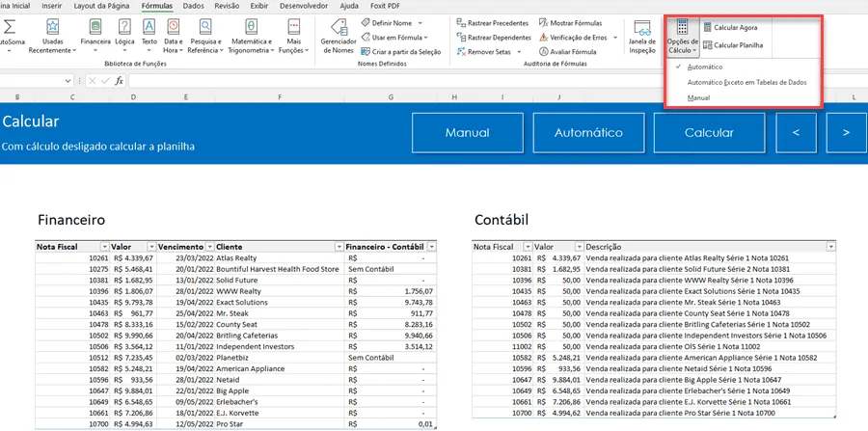Open Financeiro Valor filter dropdown
Image resolution: width=868 pixels, height=431 pixels.
click(151, 247)
